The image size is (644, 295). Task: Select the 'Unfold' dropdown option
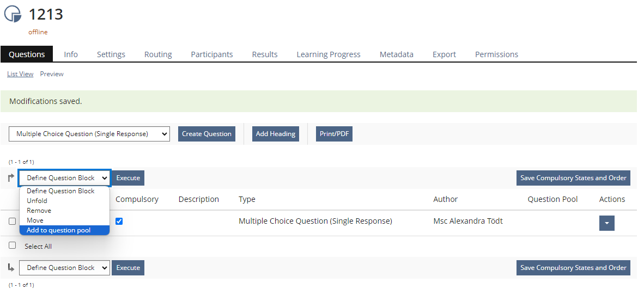point(37,201)
